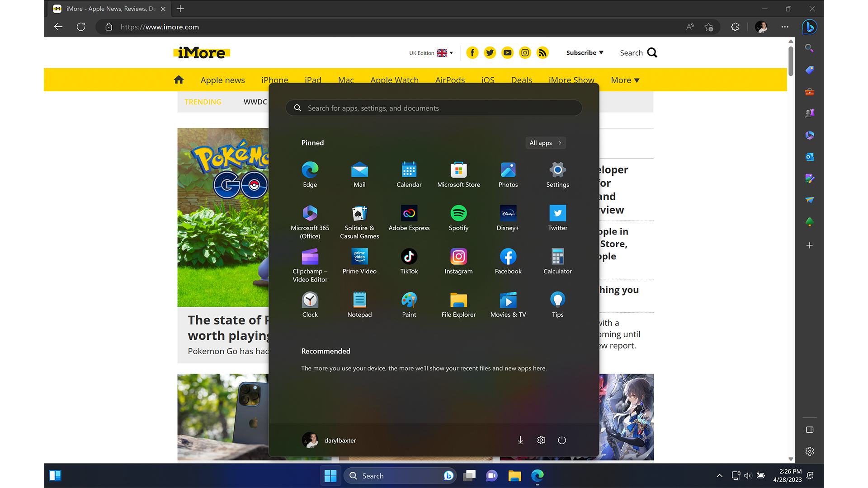
Task: Open a new Edge tab
Action: [180, 9]
